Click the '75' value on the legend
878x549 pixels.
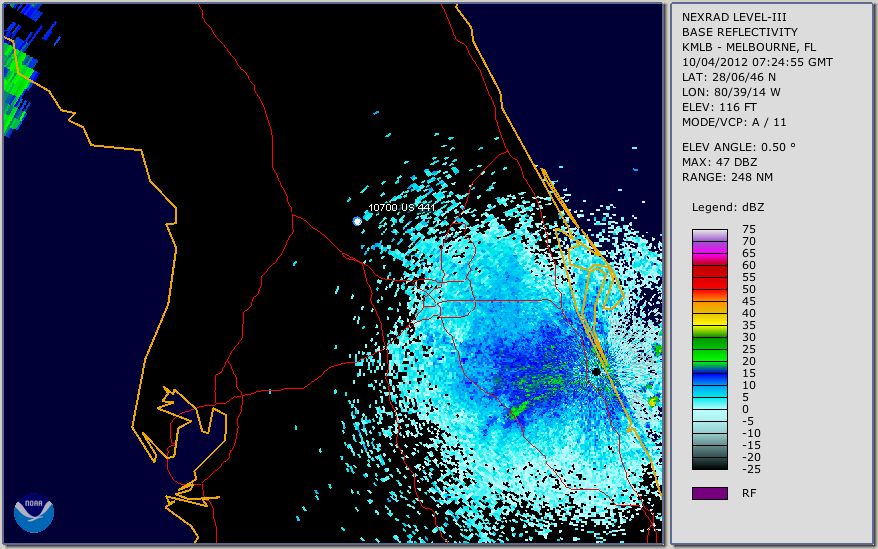coord(749,229)
